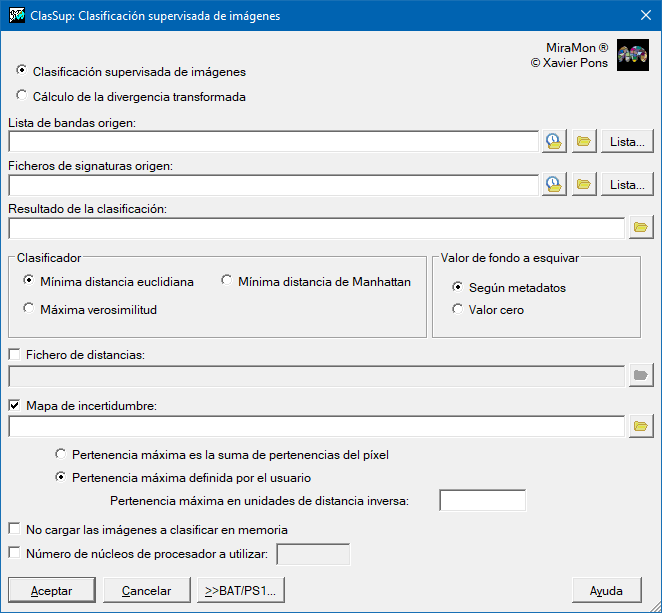
Task: Open folder browser for Ficheros de signaturas origen
Action: pyautogui.click(x=584, y=185)
